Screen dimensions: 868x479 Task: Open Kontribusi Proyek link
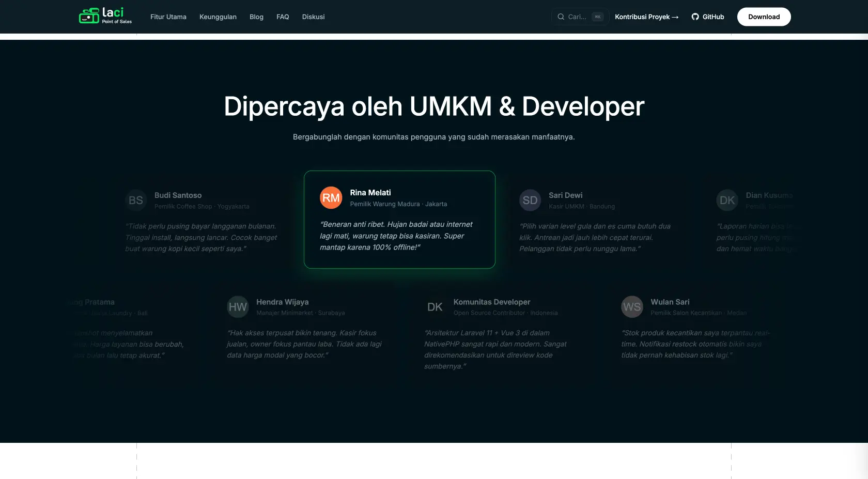pyautogui.click(x=646, y=17)
